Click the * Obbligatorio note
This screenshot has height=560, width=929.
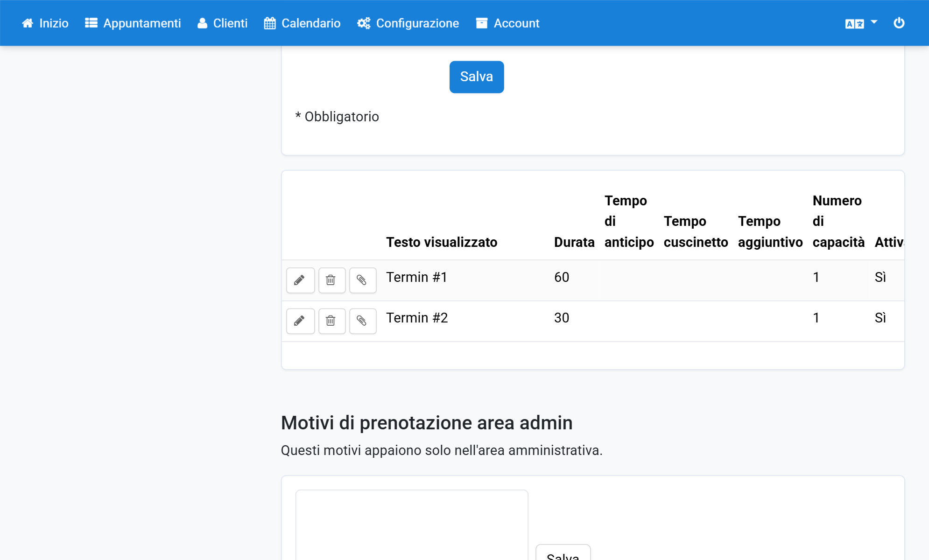pos(337,117)
